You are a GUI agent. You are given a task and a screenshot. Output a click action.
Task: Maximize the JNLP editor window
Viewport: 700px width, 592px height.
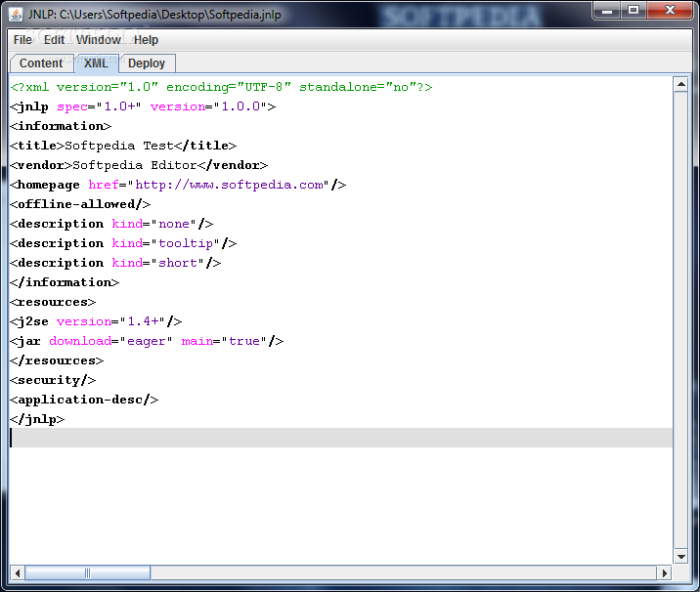tap(634, 11)
